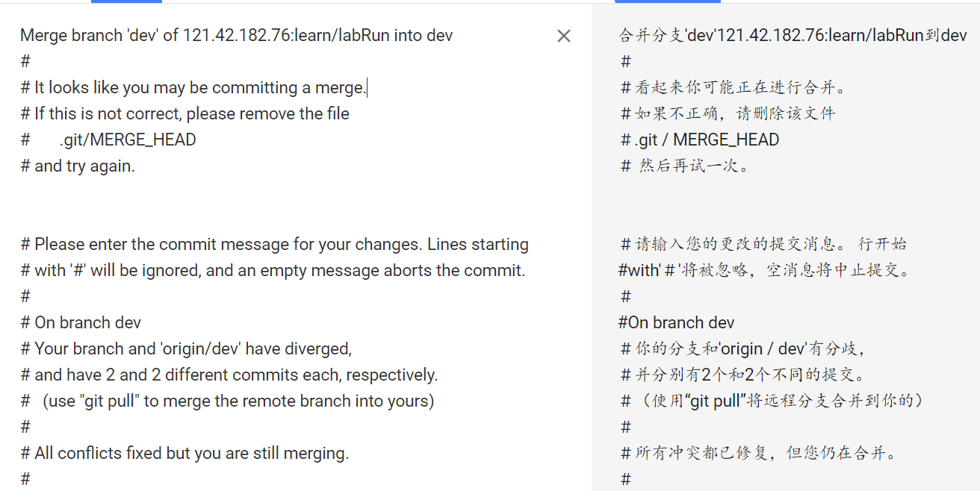Screen dimensions: 980x491
Task: Click the '# On branch dev' source line
Action: (x=81, y=322)
